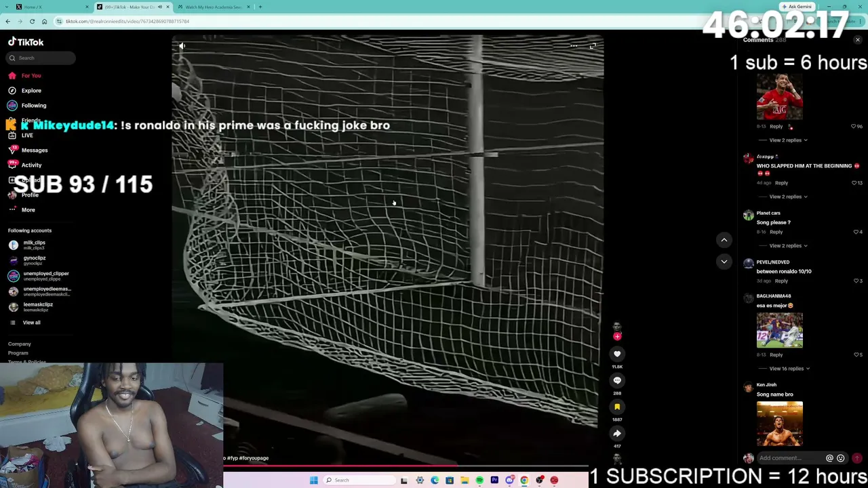Like the esa es mejor comment
This screenshot has width=868, height=488.
(x=856, y=354)
